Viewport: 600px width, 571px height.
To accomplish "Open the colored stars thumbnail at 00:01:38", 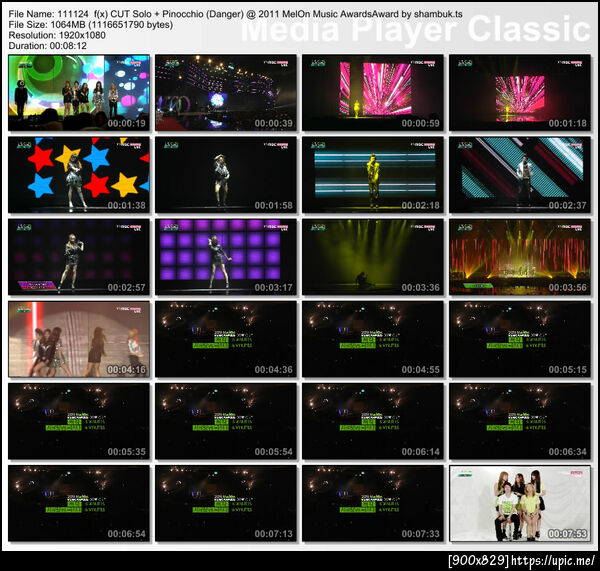I will [x=79, y=175].
